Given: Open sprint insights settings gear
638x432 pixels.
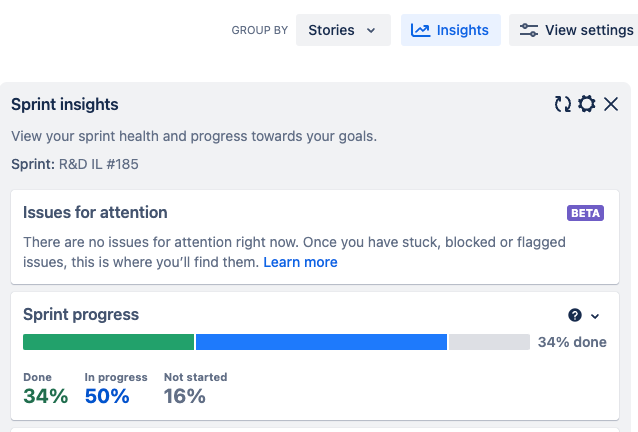Looking at the screenshot, I should [x=587, y=104].
